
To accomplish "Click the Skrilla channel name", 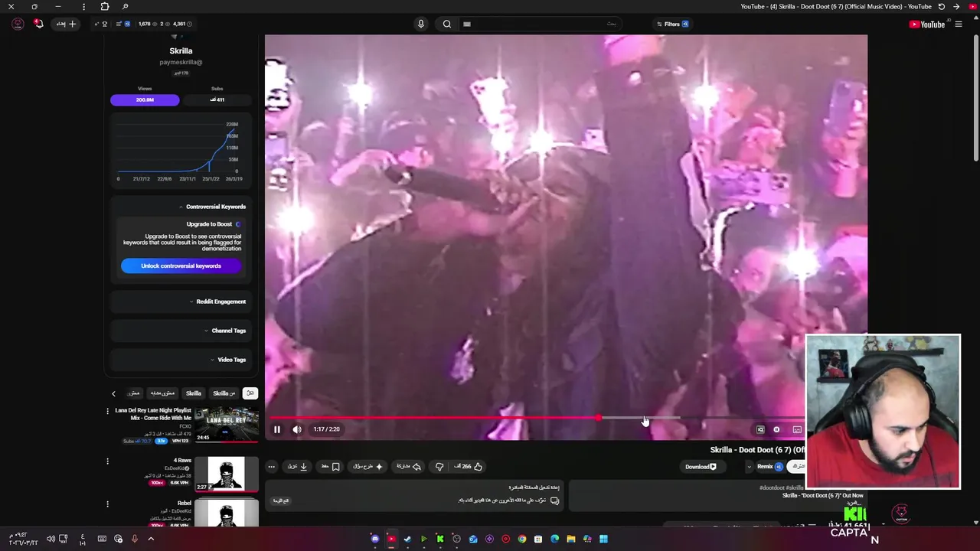I will point(181,51).
